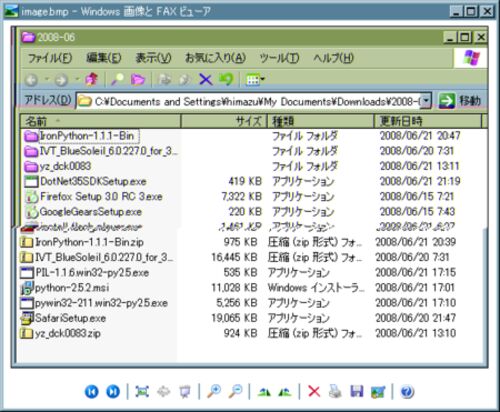The height and width of the screenshot is (412, 500).
Task: Open the Back button history dropdown arrow
Action: (x=46, y=79)
